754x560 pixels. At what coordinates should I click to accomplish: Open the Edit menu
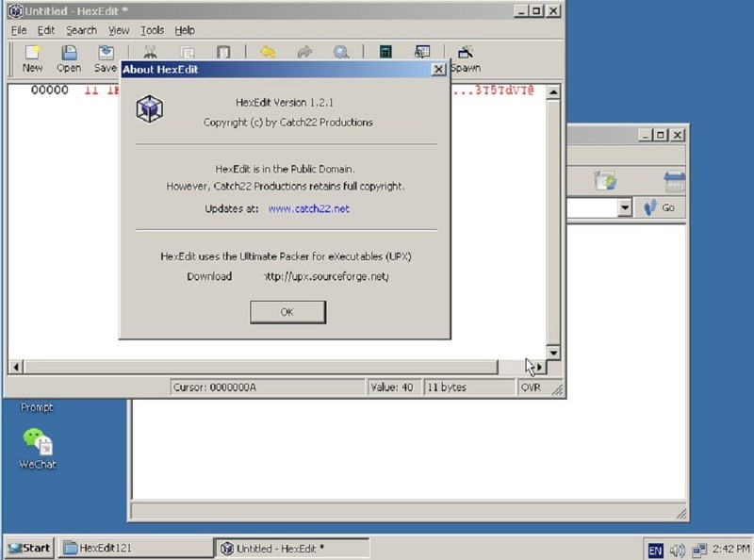click(x=45, y=30)
